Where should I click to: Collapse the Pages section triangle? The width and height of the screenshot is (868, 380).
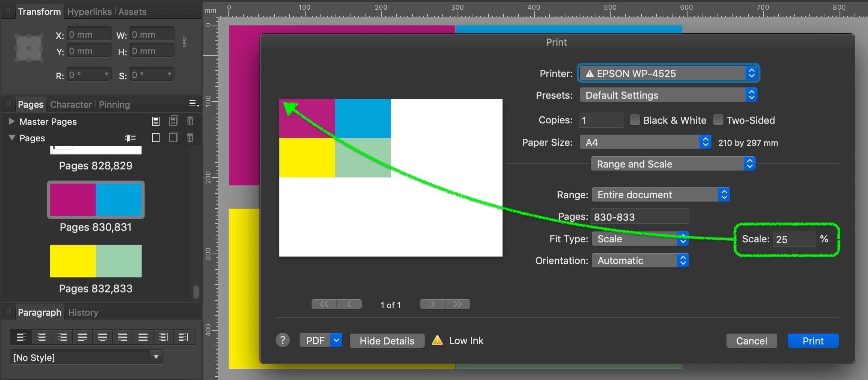click(12, 138)
